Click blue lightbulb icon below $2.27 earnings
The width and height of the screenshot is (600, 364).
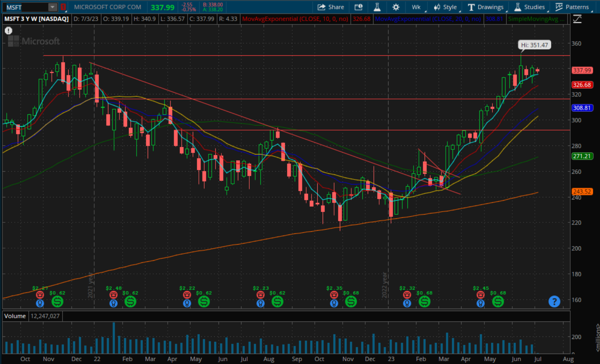[40, 304]
